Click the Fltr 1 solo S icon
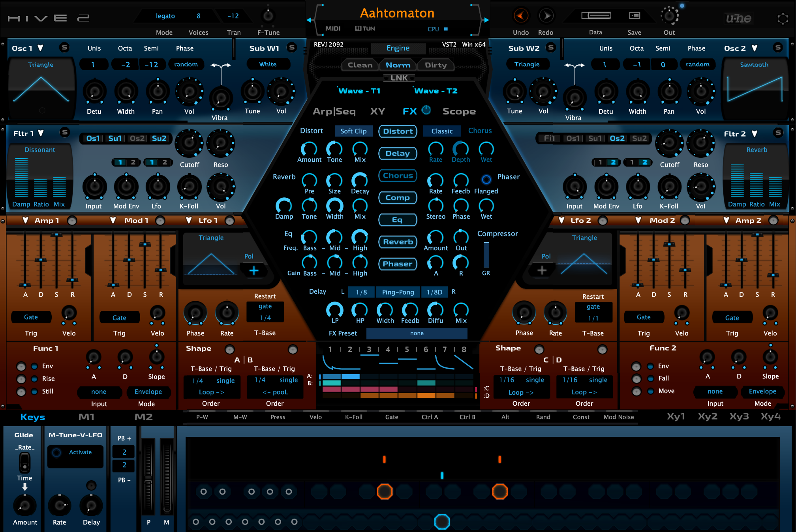796x532 pixels. click(65, 133)
